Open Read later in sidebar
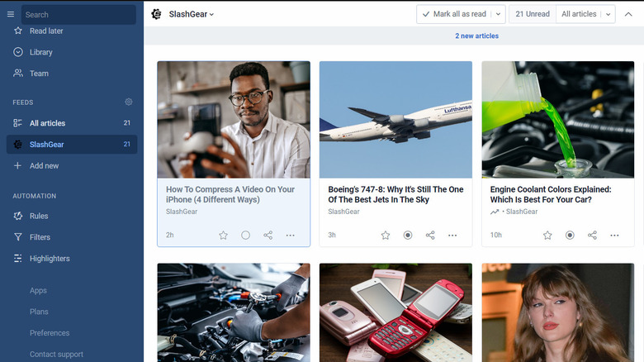This screenshot has height=362, width=644. tap(46, 31)
